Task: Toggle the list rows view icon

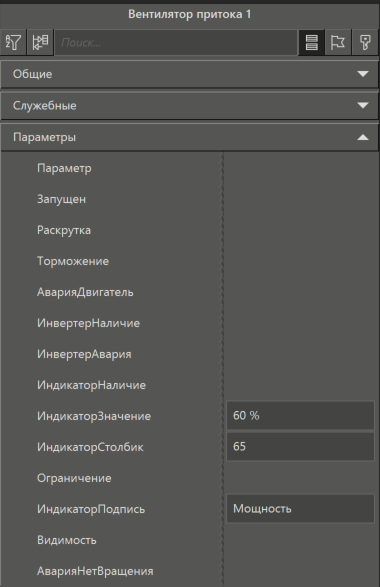Action: click(x=311, y=42)
